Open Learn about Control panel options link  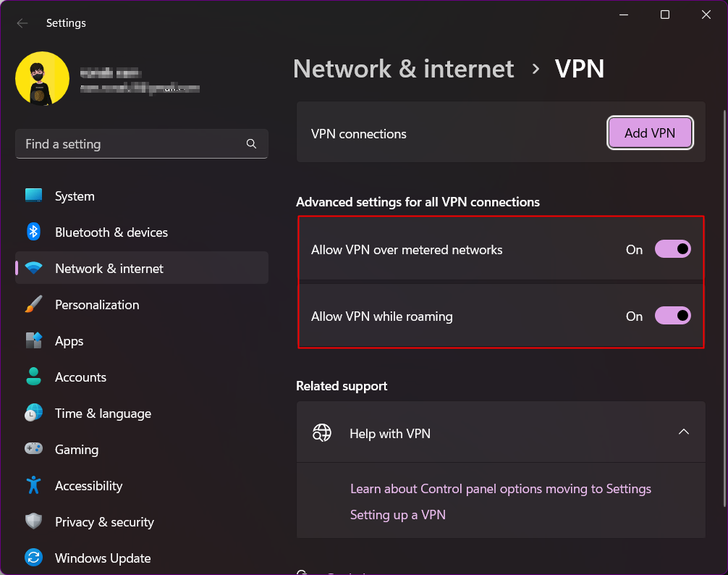(x=500, y=489)
